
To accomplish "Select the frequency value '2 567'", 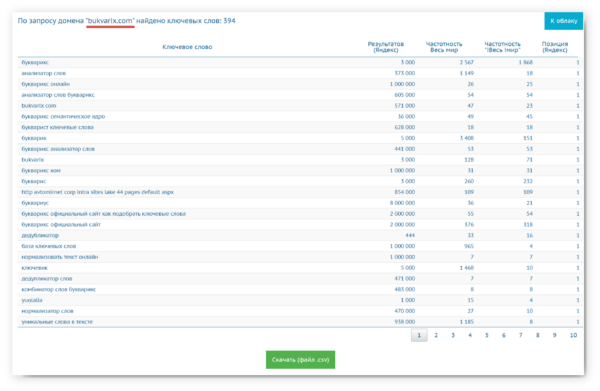I will (467, 62).
